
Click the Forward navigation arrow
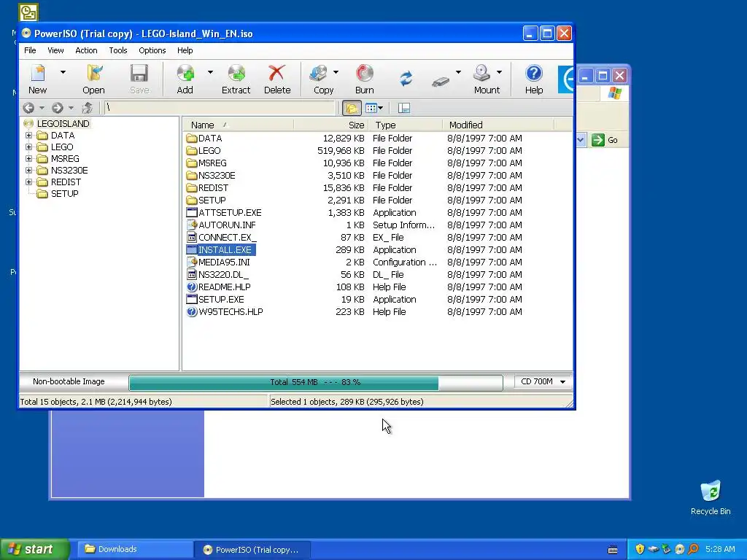point(58,108)
